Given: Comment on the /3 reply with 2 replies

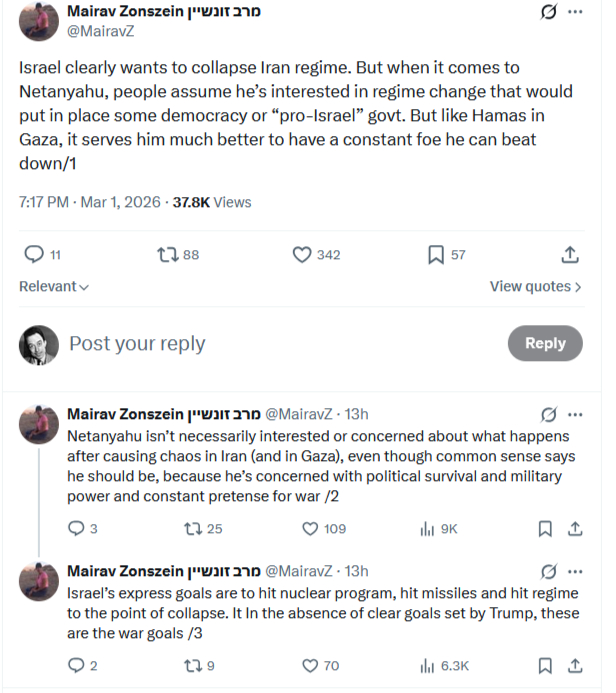Looking at the screenshot, I should coord(76,665).
